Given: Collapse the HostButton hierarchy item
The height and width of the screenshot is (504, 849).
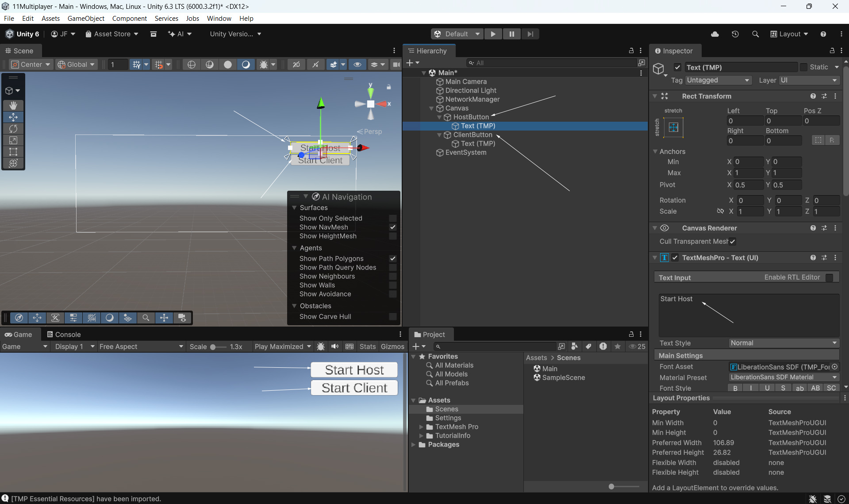Looking at the screenshot, I should pyautogui.click(x=439, y=117).
